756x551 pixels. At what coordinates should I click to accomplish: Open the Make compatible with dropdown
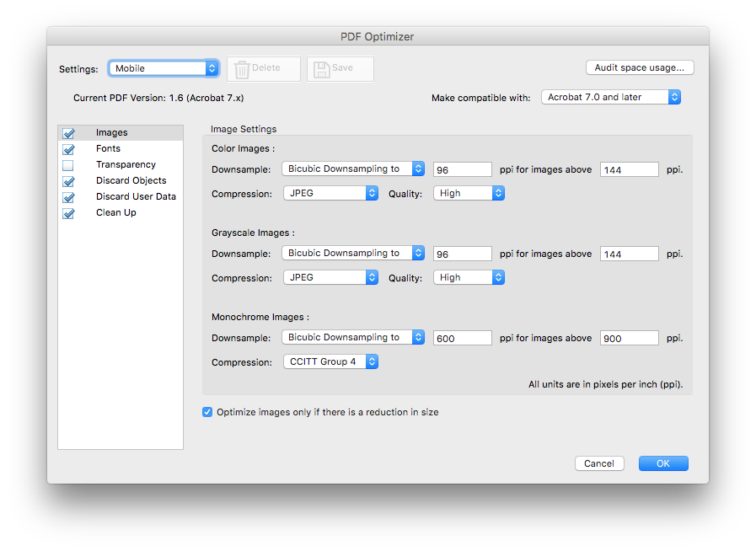point(610,97)
